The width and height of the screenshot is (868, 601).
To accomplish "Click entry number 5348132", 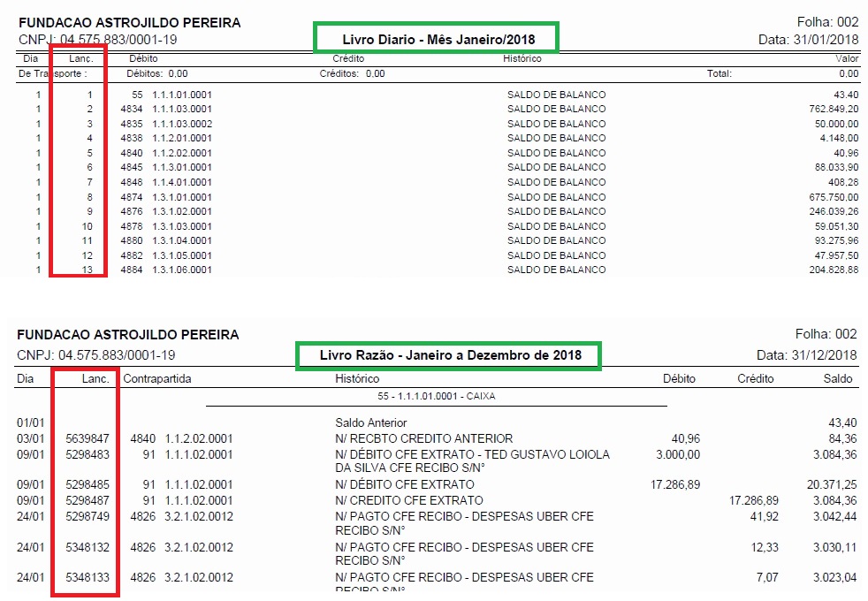I will (88, 548).
